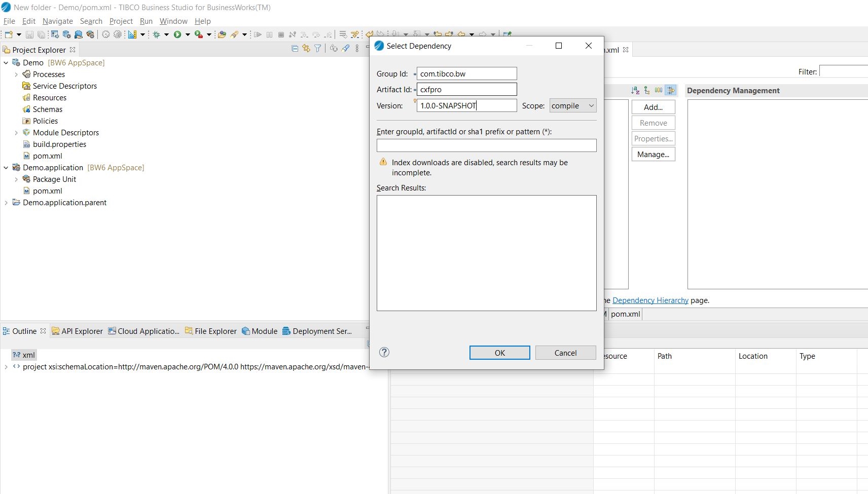Click the Artifact Id input field

coord(467,89)
